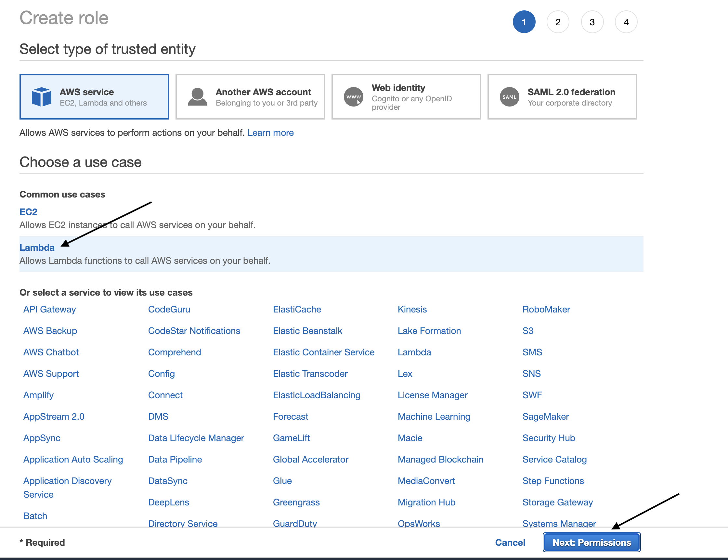Click the SAML federation badge icon
Screen dimensions: 728x560
[509, 97]
